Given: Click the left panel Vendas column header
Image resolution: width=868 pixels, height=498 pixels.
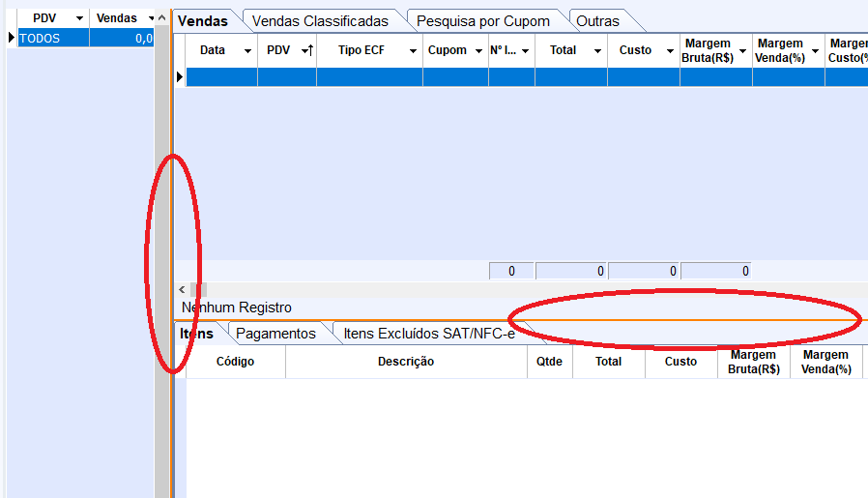Looking at the screenshot, I should (x=116, y=18).
